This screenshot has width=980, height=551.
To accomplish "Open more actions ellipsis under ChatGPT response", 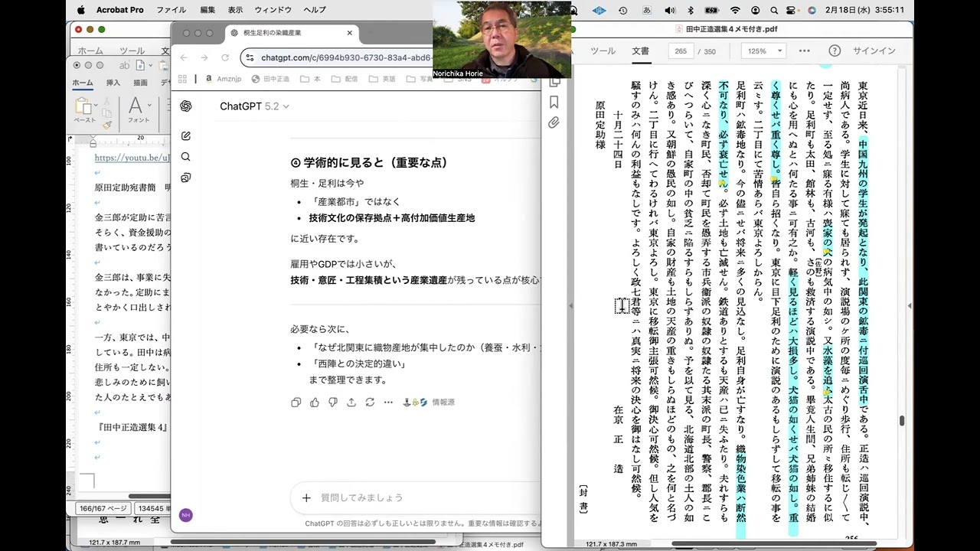I will [x=388, y=402].
